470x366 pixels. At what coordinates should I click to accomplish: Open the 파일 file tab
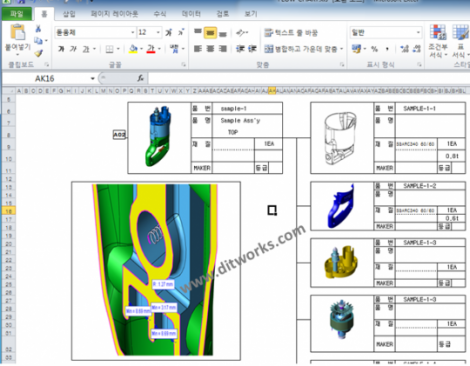[17, 14]
